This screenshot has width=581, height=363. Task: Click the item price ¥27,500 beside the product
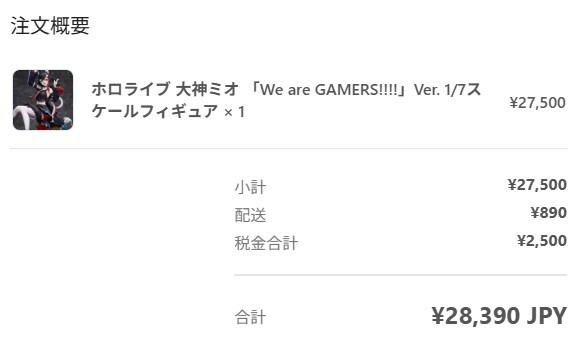[x=538, y=103]
